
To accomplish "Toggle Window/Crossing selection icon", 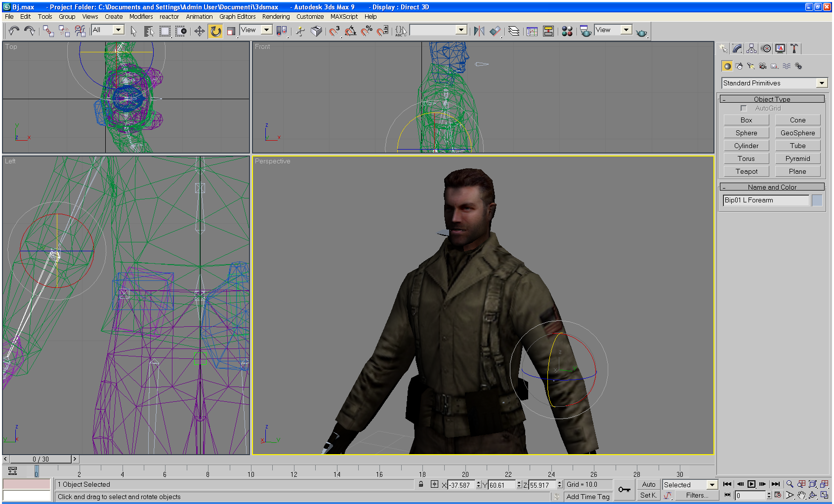I will pos(181,31).
